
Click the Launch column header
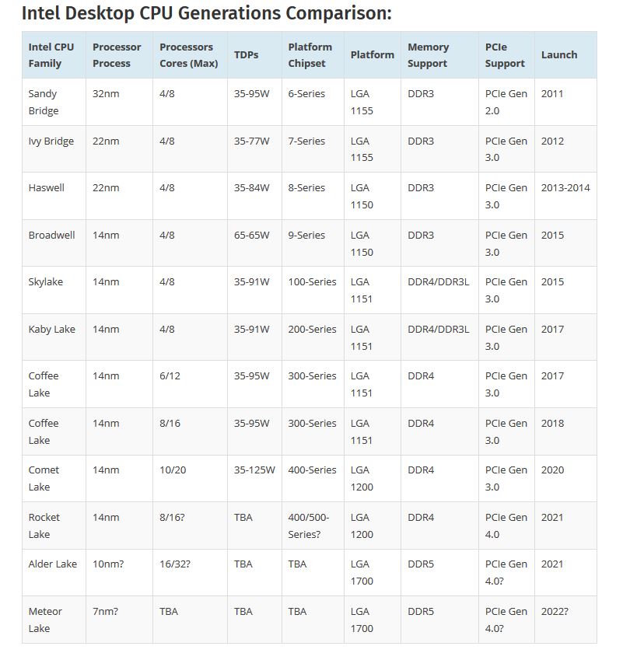(x=558, y=55)
